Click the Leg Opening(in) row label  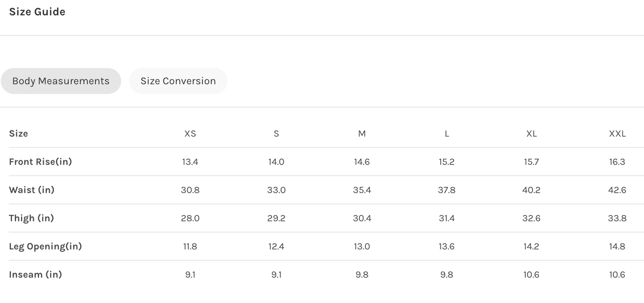[x=45, y=246]
